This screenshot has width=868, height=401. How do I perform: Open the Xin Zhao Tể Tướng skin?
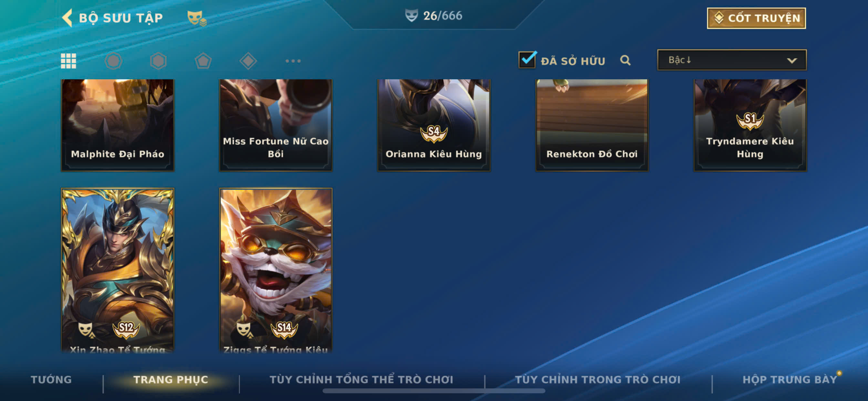(x=118, y=270)
